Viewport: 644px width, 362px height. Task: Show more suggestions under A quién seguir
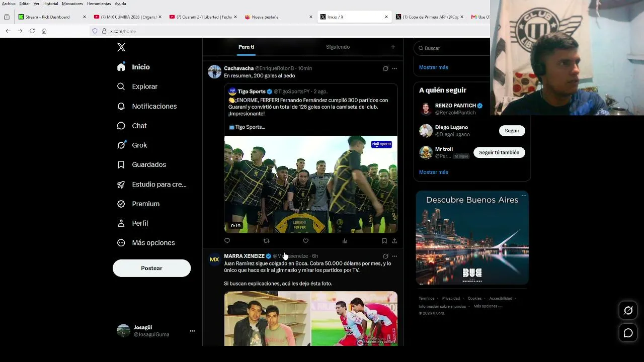433,172
